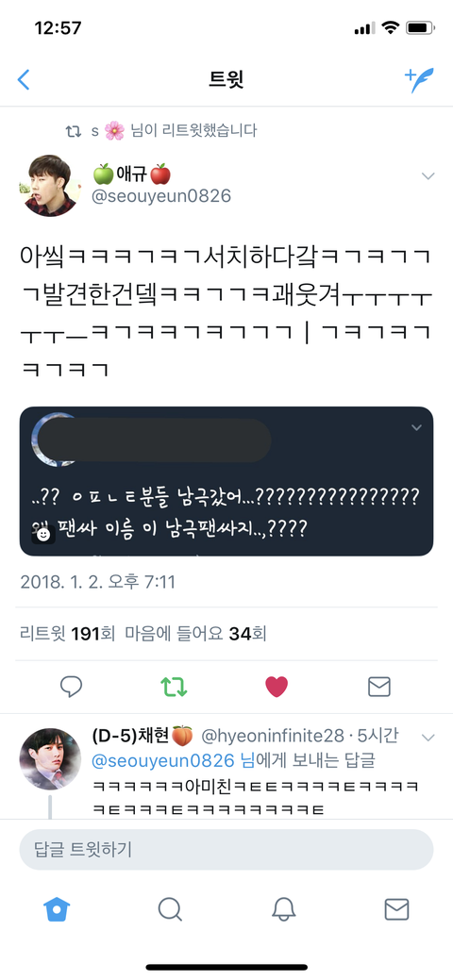Open the Search tab magnifier icon

(x=170, y=908)
